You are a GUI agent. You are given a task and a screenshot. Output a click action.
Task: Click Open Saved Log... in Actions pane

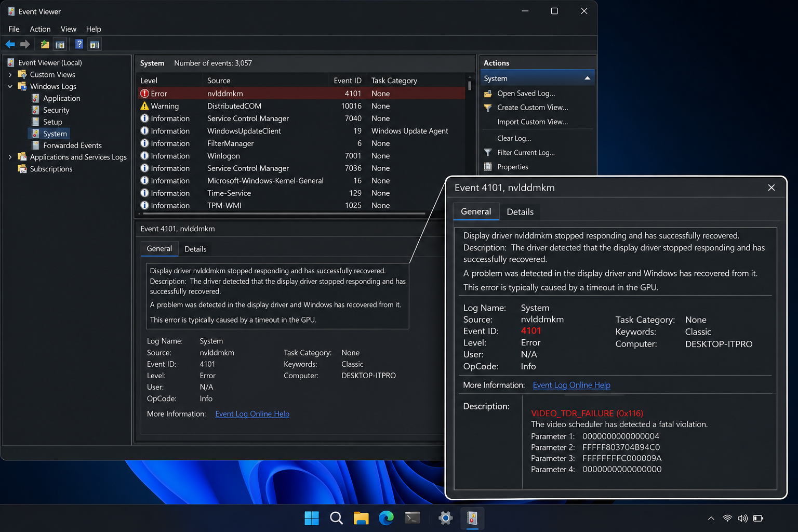(526, 94)
